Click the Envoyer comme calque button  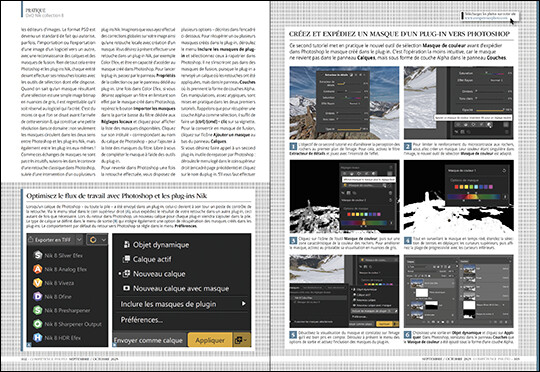(149, 340)
